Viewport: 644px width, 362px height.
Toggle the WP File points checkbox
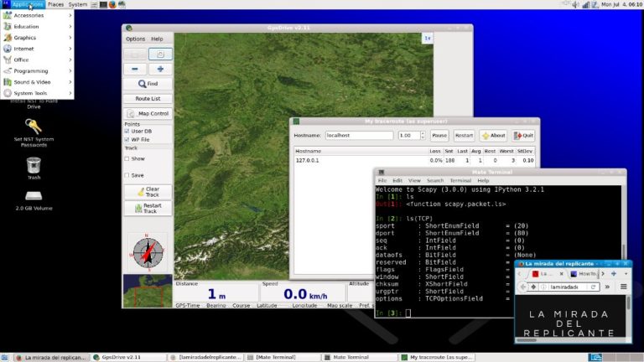point(127,140)
